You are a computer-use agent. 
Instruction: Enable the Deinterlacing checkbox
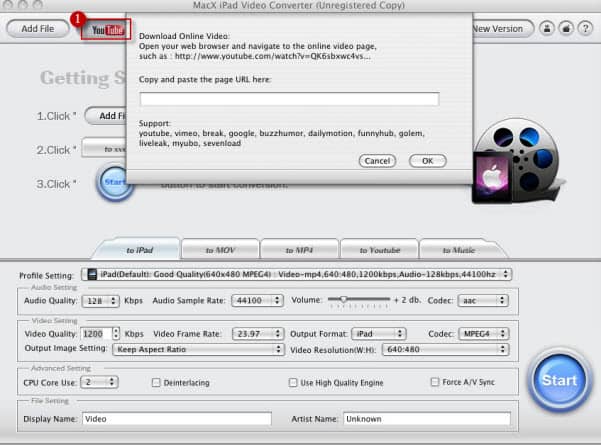point(156,383)
